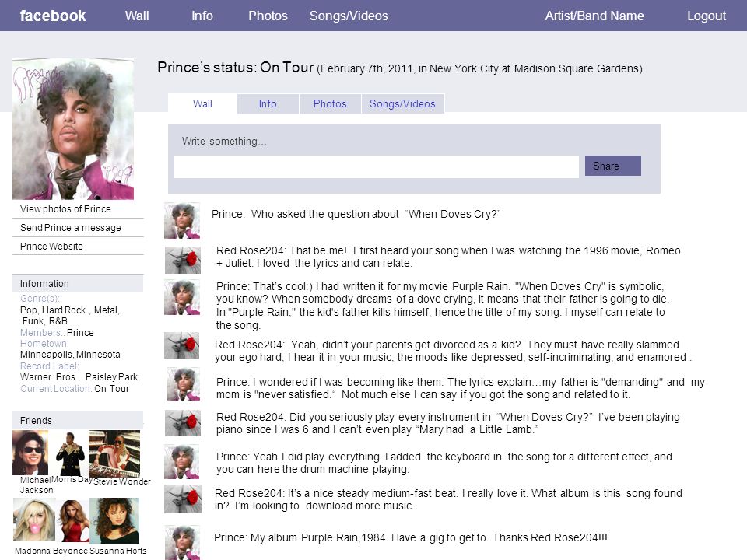747x560 pixels.
Task: Open Beyonce's friend photo
Action: [73, 521]
